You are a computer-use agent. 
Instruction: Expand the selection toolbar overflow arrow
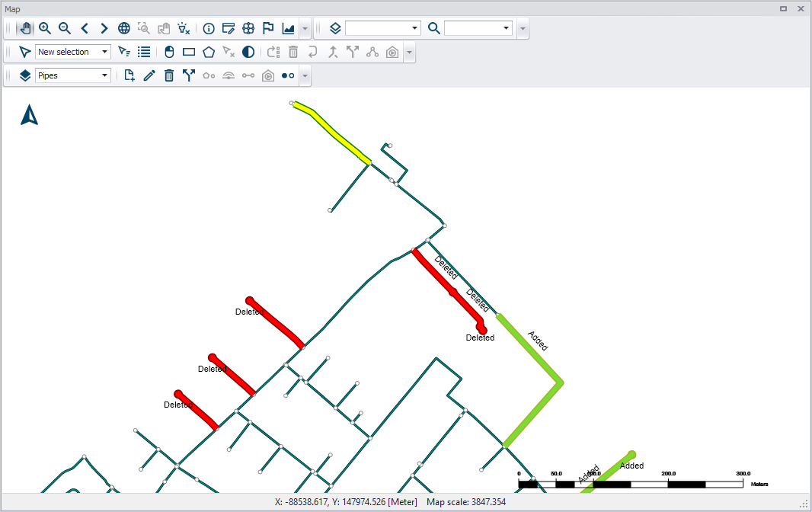tap(410, 53)
